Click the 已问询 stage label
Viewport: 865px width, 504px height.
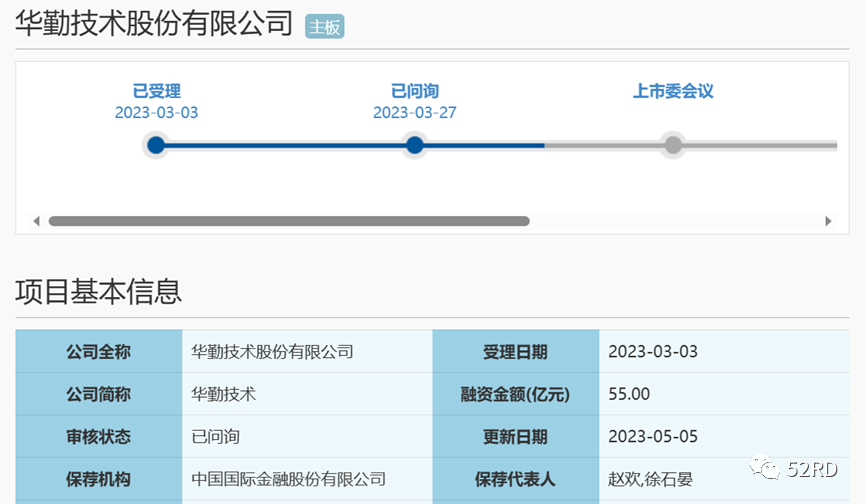click(415, 91)
